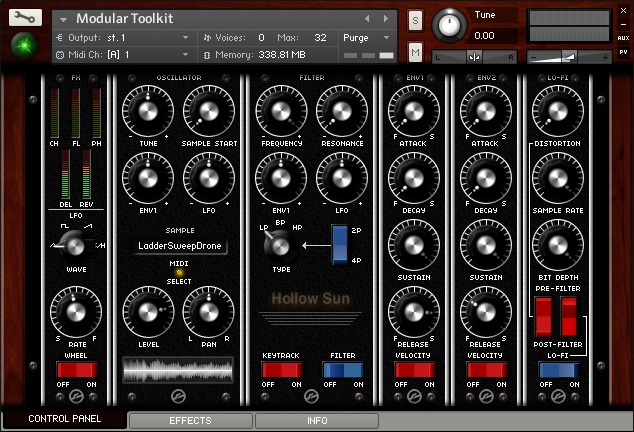Click the volume slider in the header
This screenshot has width=634, height=432.
point(566,57)
